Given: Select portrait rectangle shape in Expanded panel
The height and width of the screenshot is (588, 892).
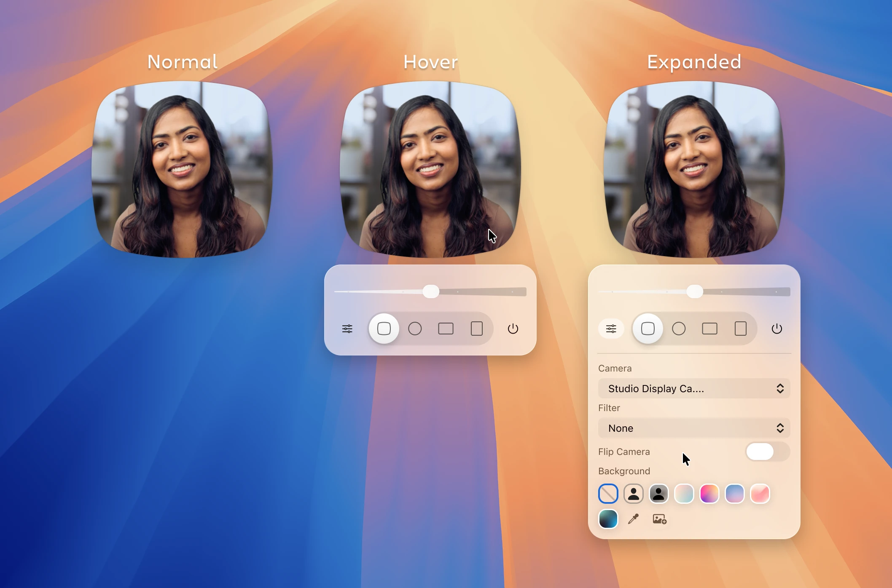Looking at the screenshot, I should tap(741, 329).
